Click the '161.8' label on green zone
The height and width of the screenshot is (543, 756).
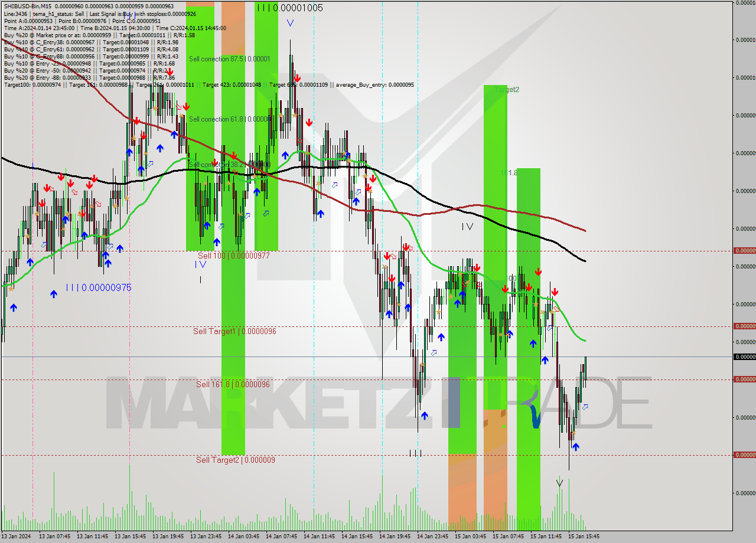click(509, 173)
